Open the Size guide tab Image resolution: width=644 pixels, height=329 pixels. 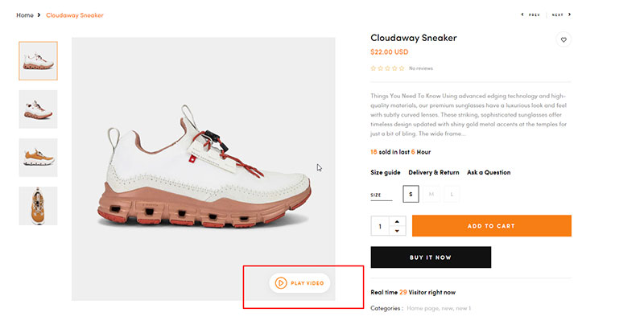tap(386, 172)
